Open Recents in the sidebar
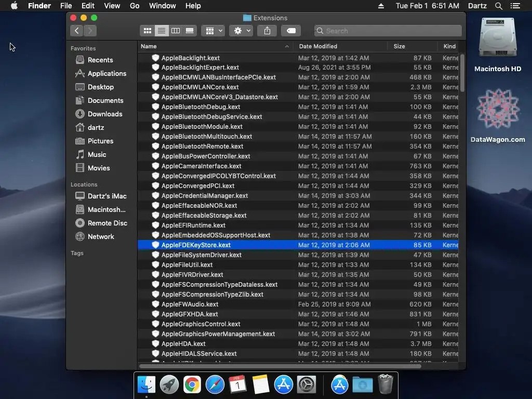The image size is (532, 399). 100,60
